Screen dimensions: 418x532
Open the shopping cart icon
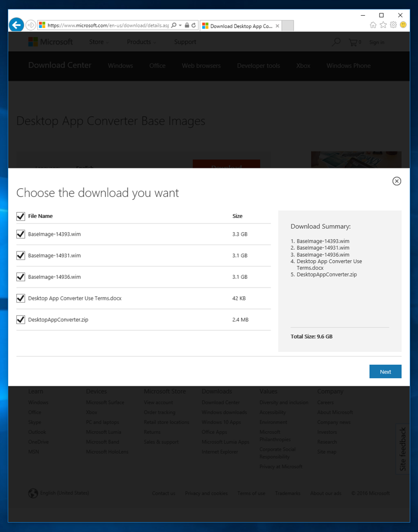coord(355,42)
